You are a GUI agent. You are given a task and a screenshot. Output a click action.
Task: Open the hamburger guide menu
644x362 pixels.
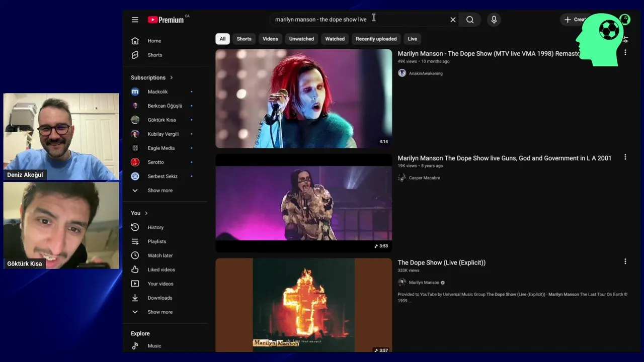coord(135,20)
